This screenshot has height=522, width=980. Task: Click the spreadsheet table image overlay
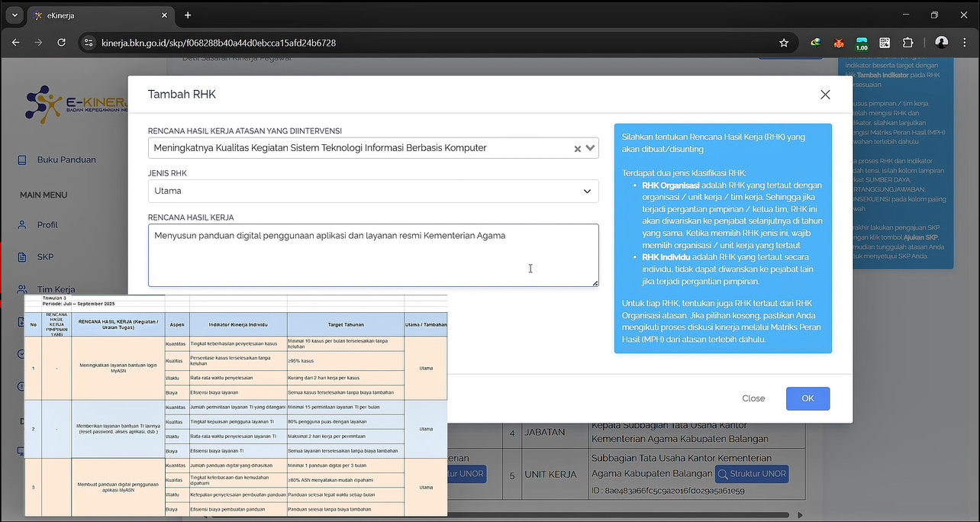(235, 404)
